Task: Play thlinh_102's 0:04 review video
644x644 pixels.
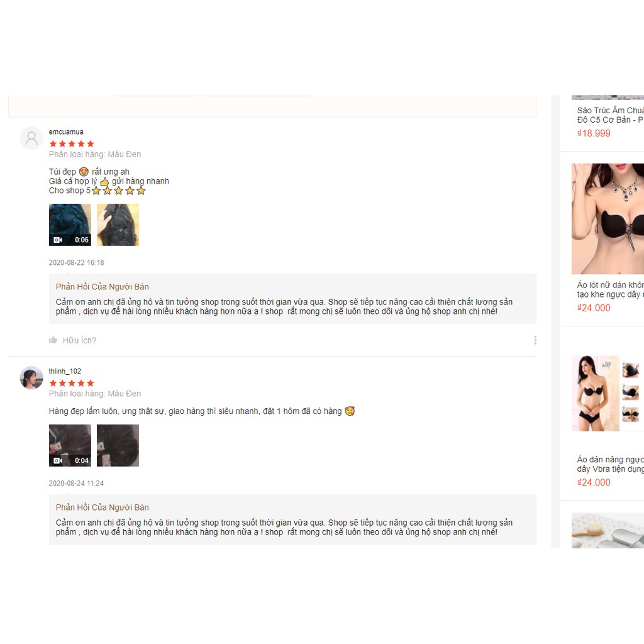Action: pyautogui.click(x=70, y=446)
